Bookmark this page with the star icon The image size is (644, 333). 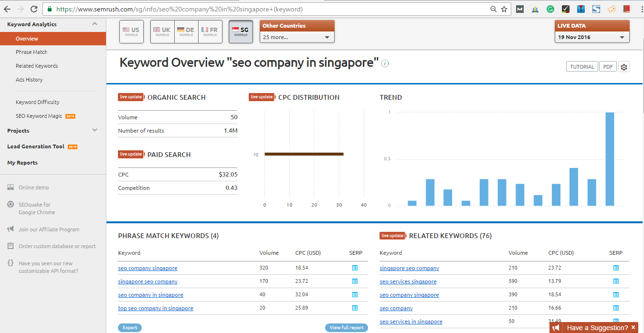click(504, 9)
